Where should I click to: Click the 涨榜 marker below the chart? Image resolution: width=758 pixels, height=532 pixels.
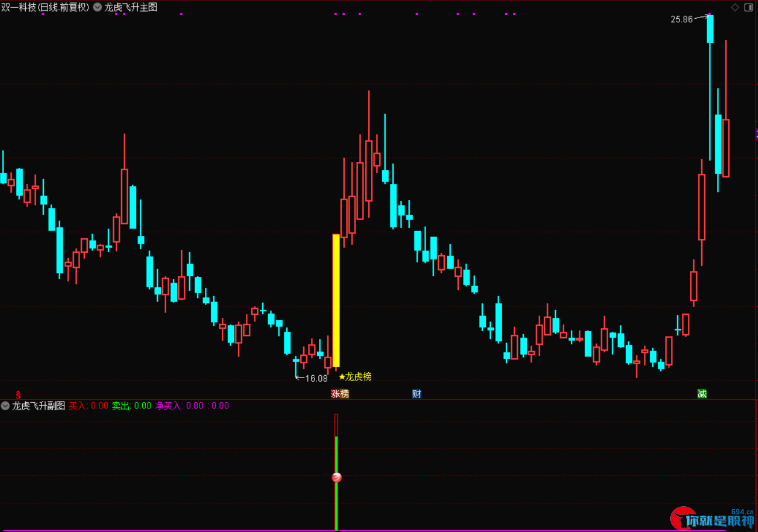340,394
